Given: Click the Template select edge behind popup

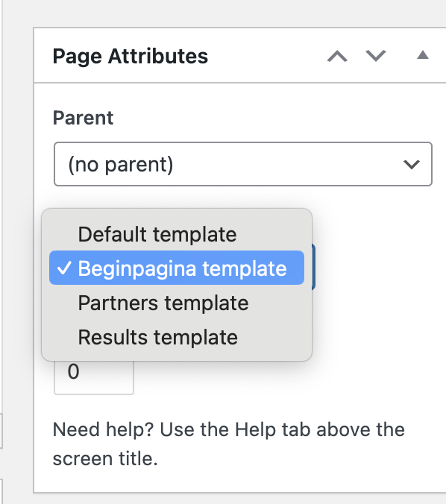Looking at the screenshot, I should [313, 268].
